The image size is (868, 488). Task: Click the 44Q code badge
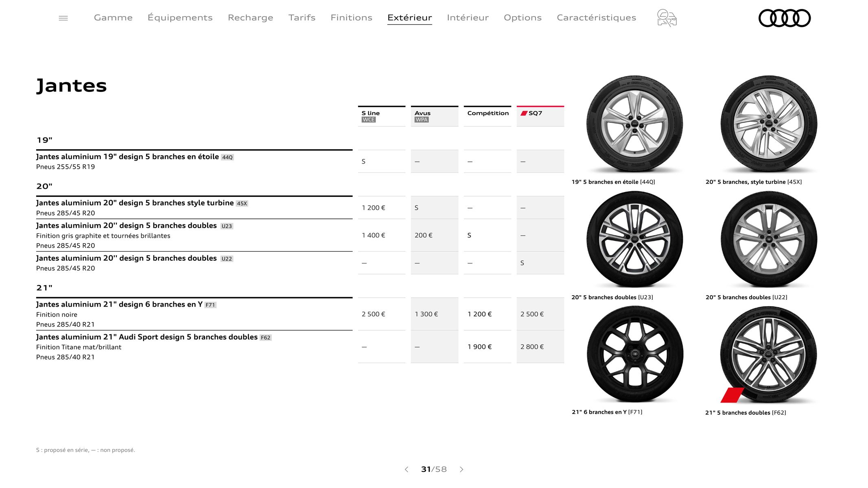tap(227, 157)
